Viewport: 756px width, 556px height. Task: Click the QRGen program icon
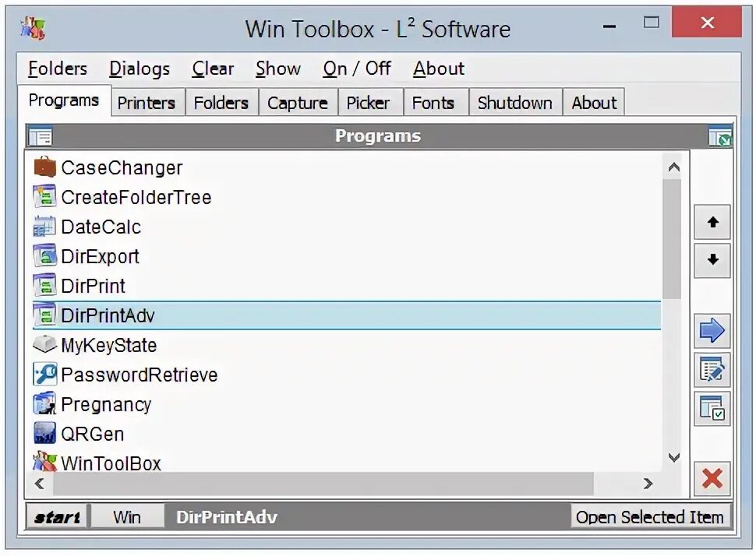45,433
